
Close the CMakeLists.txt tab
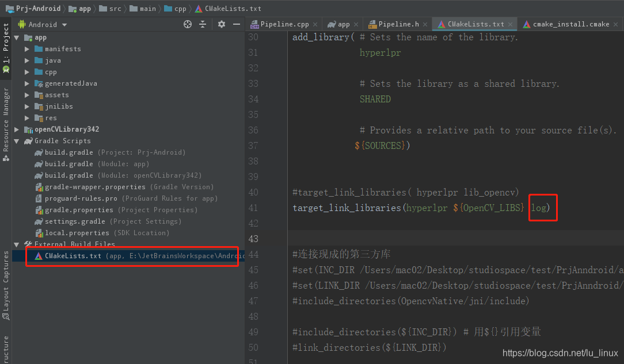[510, 25]
